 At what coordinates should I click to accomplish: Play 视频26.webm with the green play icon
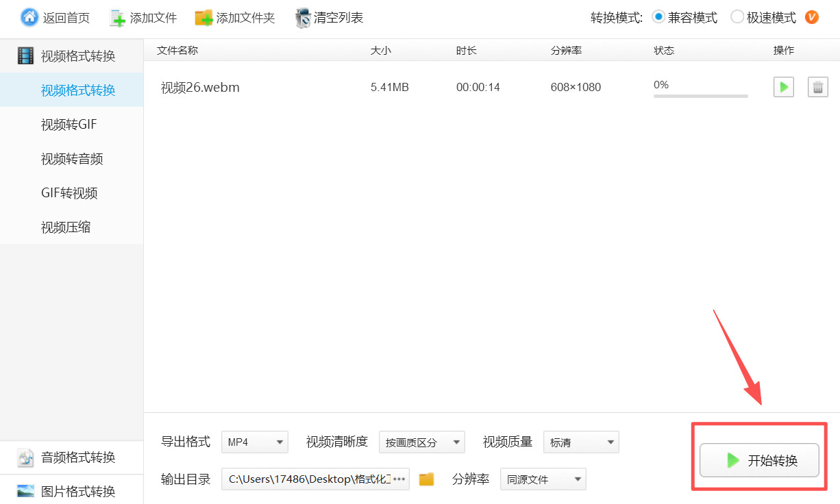coord(784,87)
